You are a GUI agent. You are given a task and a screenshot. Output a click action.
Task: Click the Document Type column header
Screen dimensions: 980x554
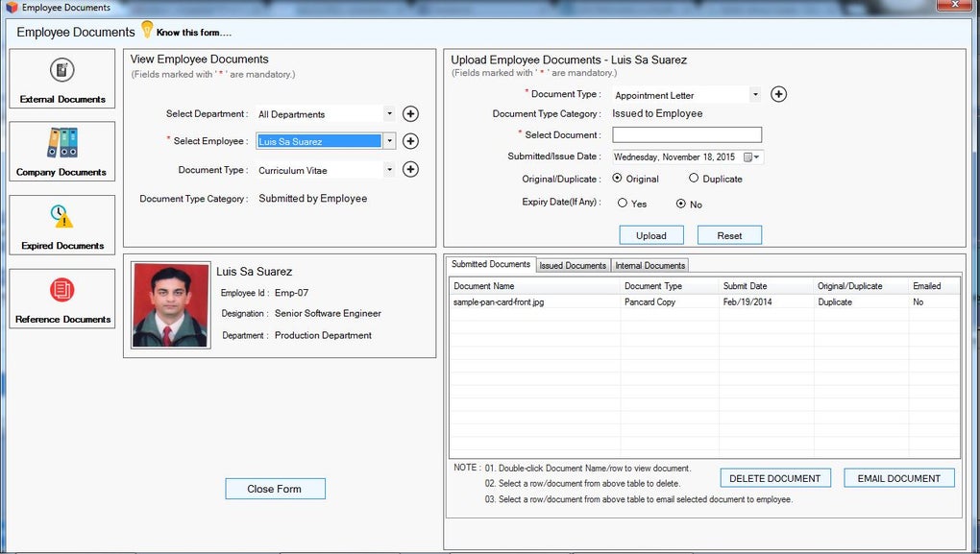click(670, 286)
